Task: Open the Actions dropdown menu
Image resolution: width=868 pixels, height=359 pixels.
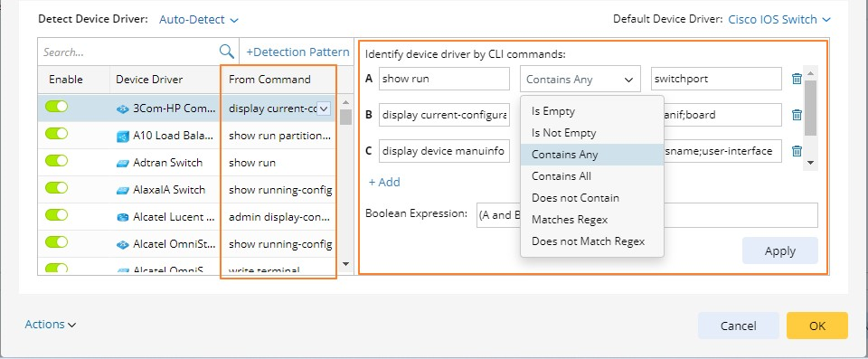Action: point(51,325)
